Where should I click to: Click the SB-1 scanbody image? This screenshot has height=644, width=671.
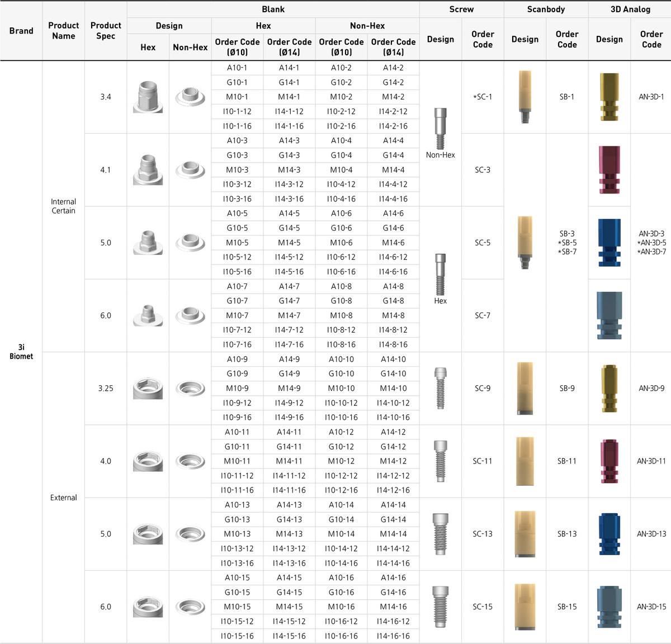[x=524, y=97]
